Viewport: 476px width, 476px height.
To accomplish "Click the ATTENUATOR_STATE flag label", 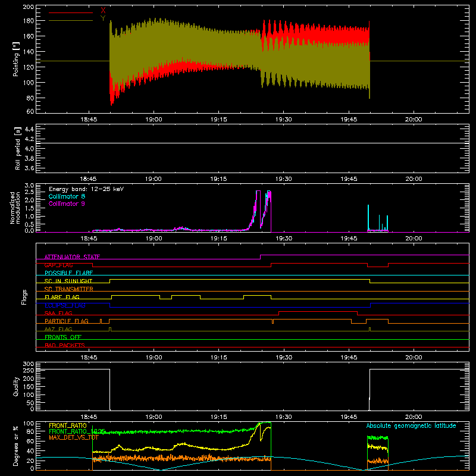I will click(x=72, y=257).
